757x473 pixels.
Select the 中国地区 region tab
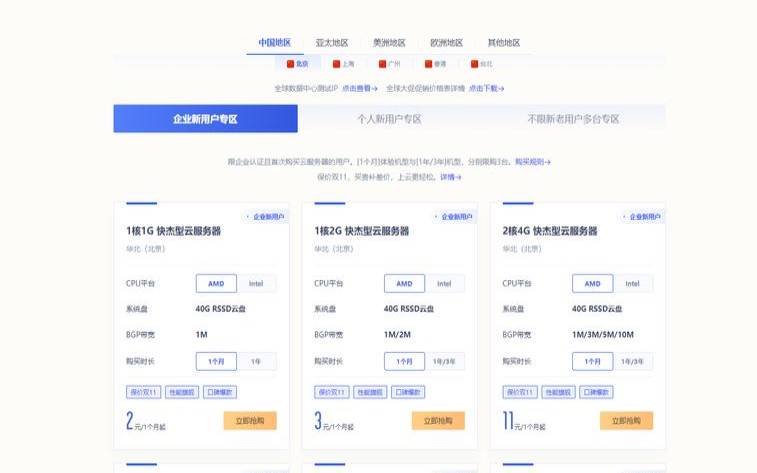pyautogui.click(x=275, y=42)
